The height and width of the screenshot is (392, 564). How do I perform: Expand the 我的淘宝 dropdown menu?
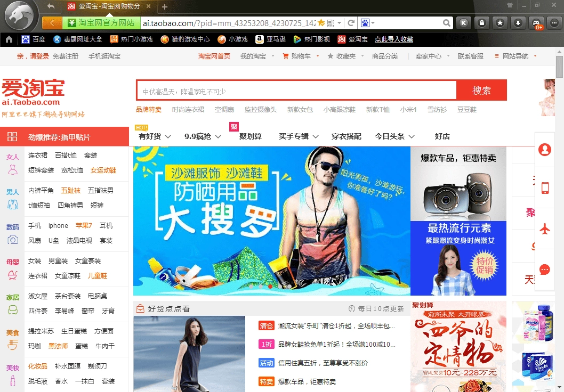point(273,56)
